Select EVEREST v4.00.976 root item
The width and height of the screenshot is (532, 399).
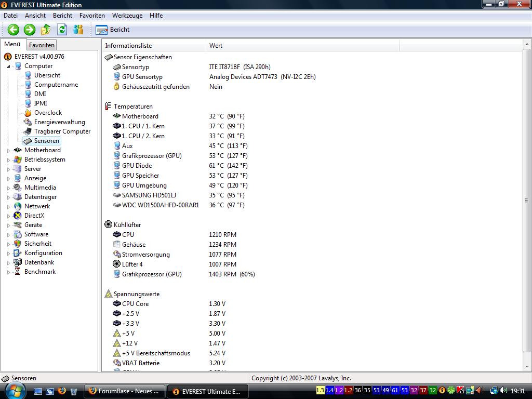pos(39,57)
